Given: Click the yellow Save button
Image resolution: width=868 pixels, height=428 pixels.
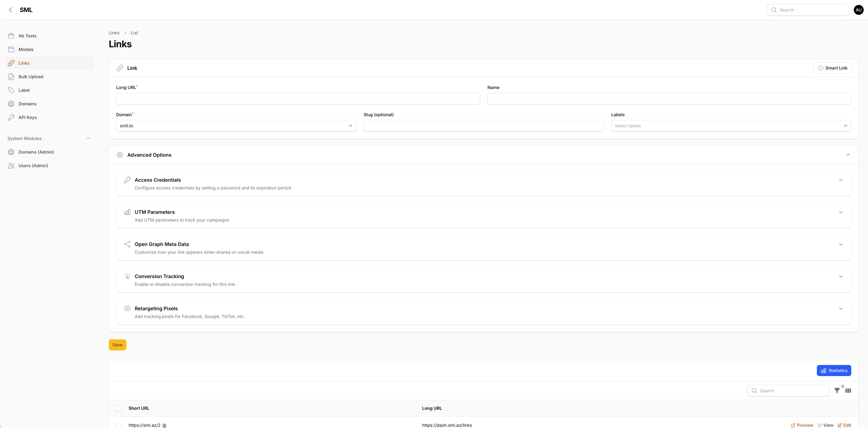Looking at the screenshot, I should [x=117, y=345].
